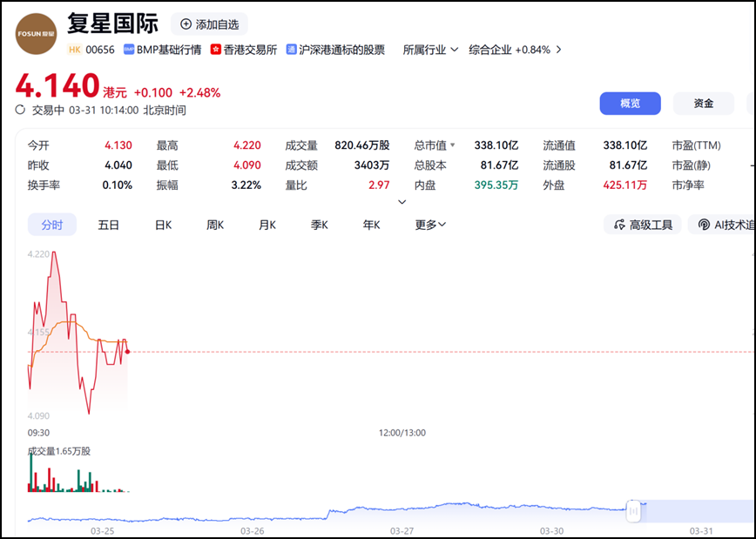Select the 月K chart tab
The height and width of the screenshot is (539, 756).
[x=267, y=225]
